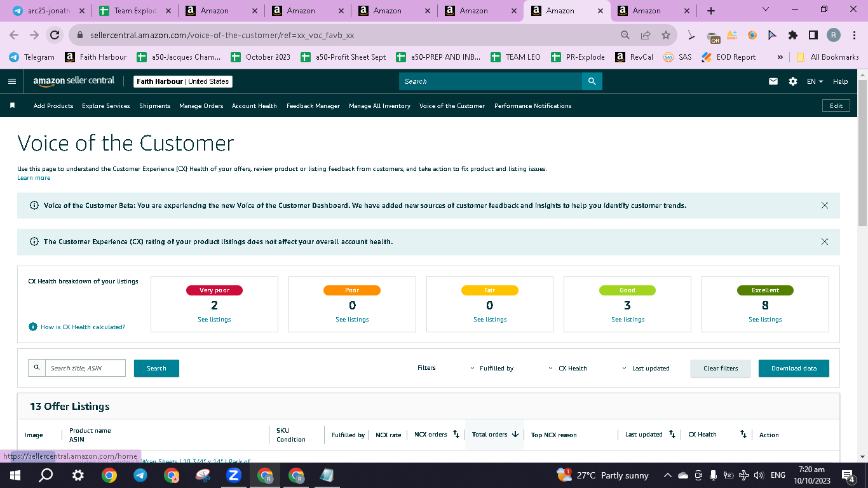Click the magnifier icon beside the ASIN search field
The width and height of the screenshot is (868, 488).
pos(37,368)
